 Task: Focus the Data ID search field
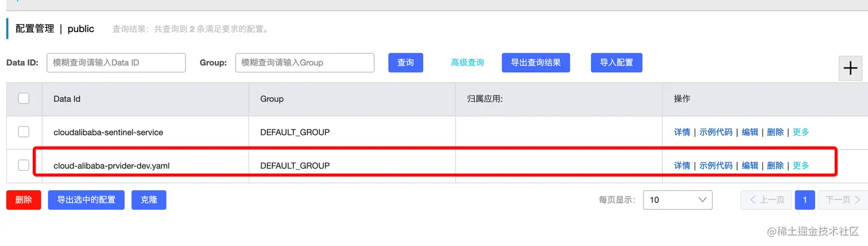pos(115,63)
